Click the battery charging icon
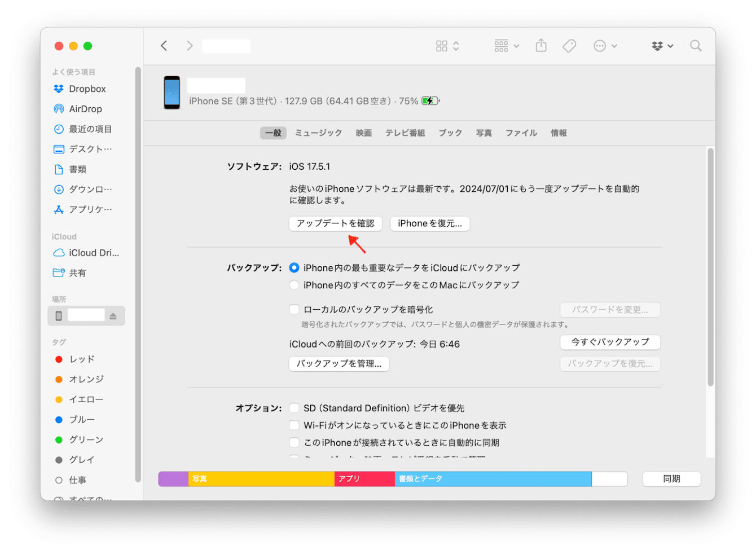 click(x=430, y=101)
